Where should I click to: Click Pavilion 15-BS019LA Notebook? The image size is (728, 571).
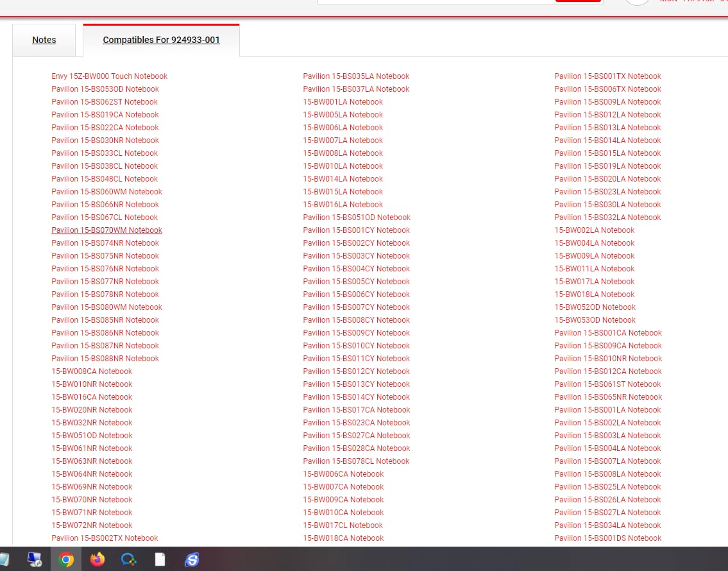click(608, 166)
